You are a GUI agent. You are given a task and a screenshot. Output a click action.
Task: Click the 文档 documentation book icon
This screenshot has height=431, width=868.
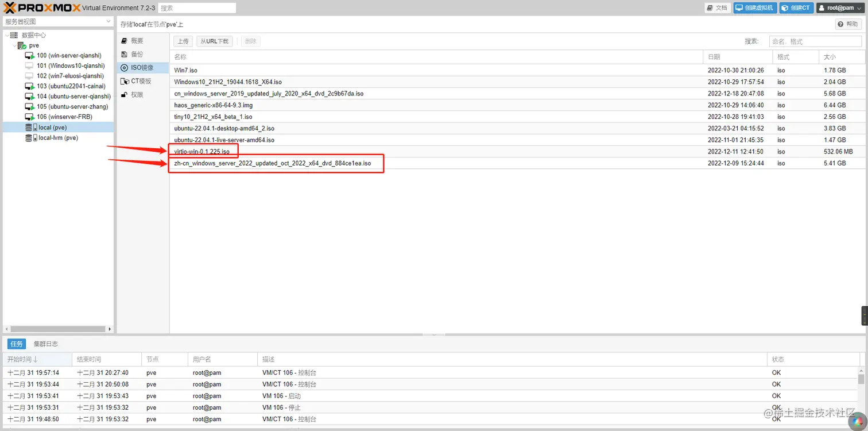(710, 8)
